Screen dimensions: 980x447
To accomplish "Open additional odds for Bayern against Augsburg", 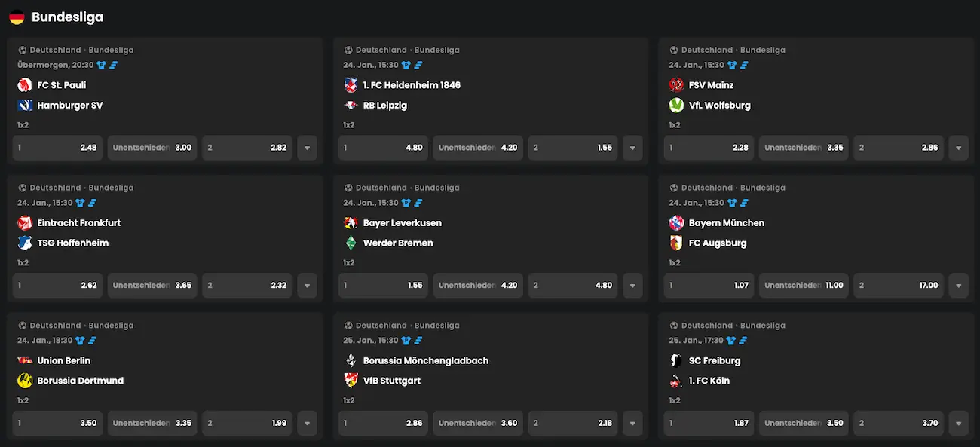I will point(958,285).
